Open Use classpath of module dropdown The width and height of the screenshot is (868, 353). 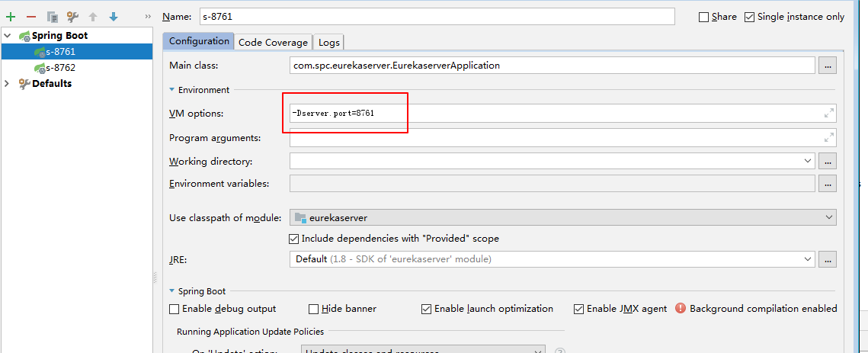click(x=828, y=218)
